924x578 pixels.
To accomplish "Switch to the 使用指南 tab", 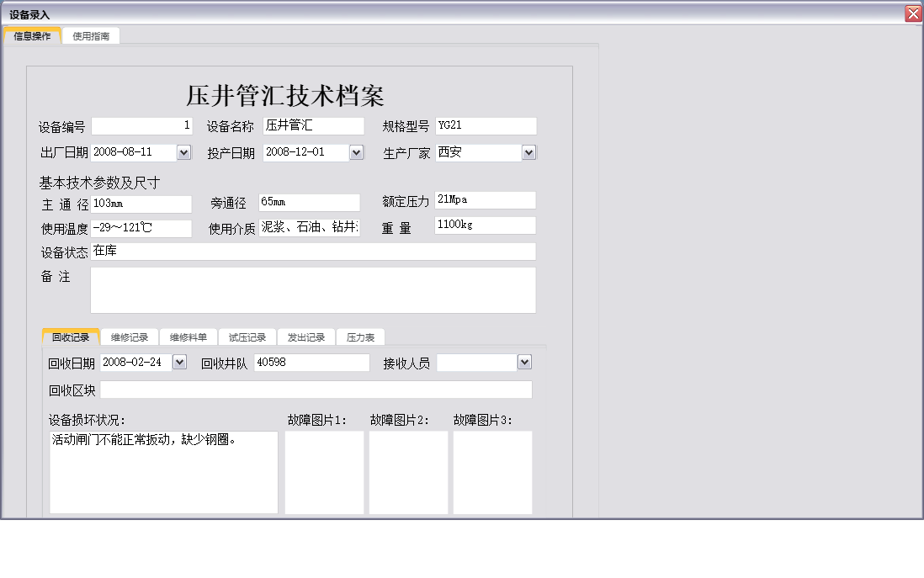I will (x=90, y=36).
